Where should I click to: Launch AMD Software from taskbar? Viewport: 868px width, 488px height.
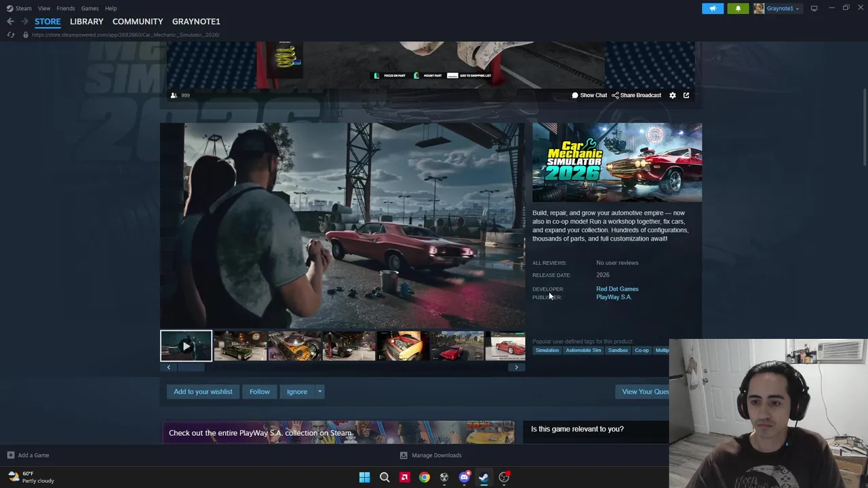click(404, 477)
